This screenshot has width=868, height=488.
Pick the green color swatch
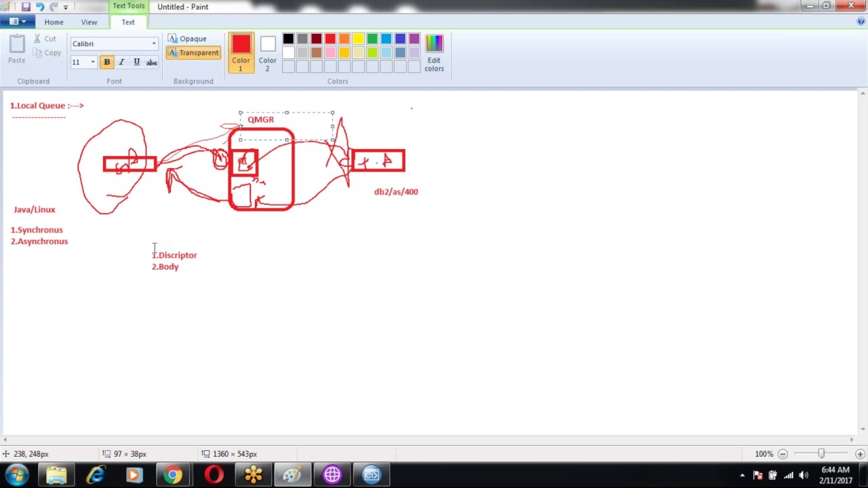pos(372,39)
